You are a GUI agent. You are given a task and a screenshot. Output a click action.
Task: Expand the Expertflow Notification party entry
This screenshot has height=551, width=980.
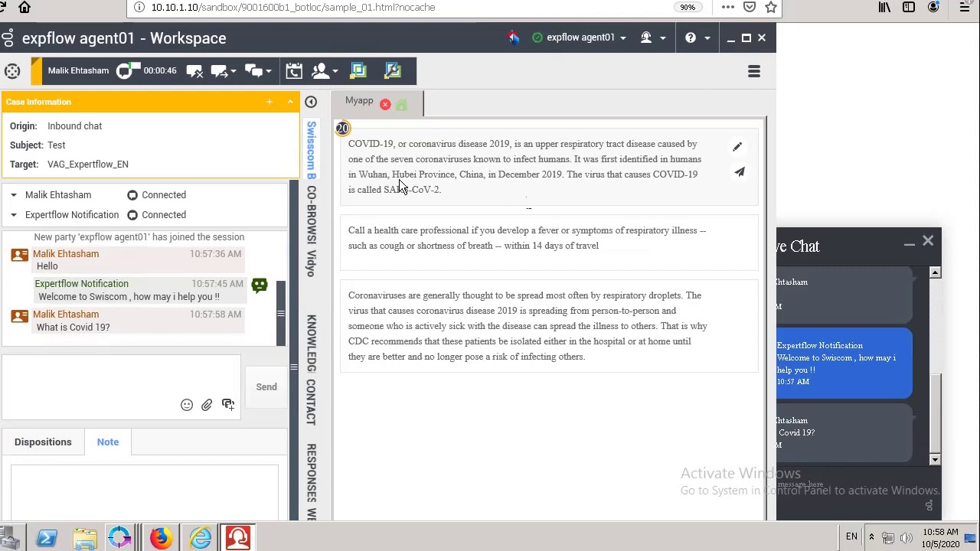(x=14, y=215)
